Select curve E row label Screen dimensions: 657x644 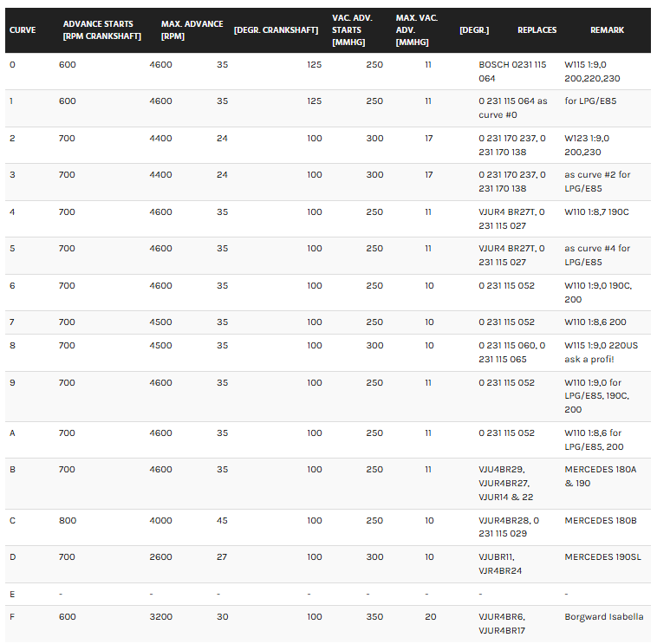[12, 594]
